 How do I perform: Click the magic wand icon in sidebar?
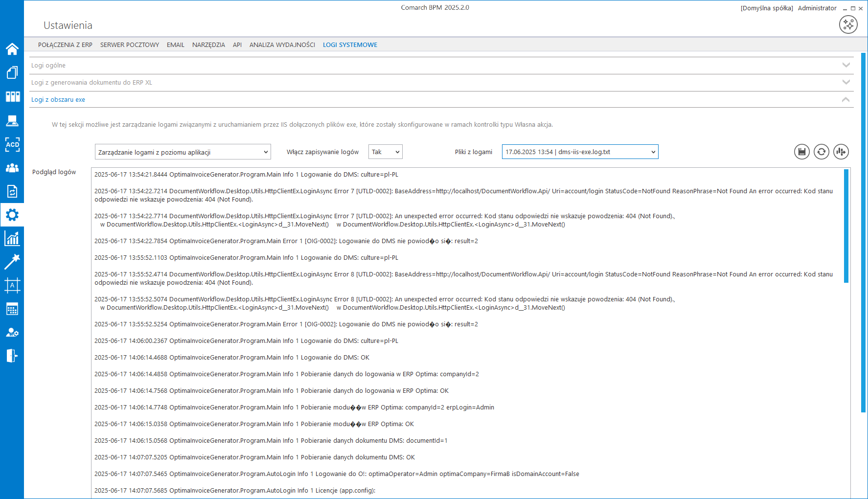[x=12, y=262]
